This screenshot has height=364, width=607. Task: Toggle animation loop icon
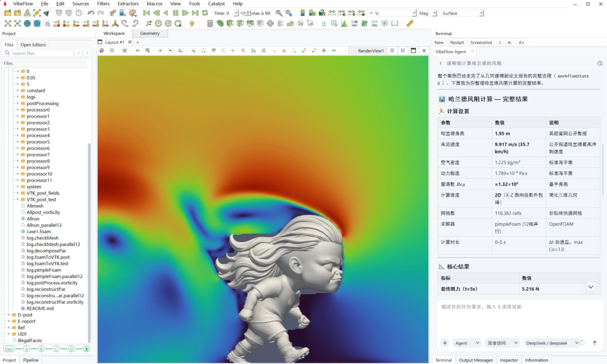point(205,13)
